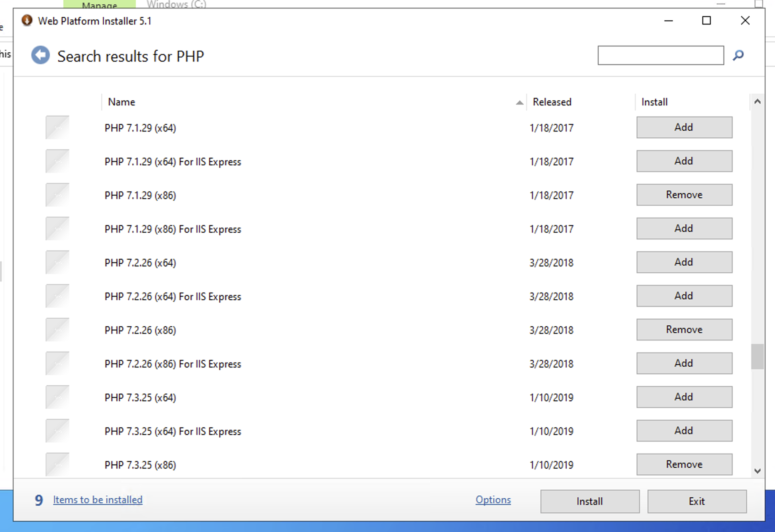The width and height of the screenshot is (775, 532).
Task: Focus the search text box
Action: point(661,55)
